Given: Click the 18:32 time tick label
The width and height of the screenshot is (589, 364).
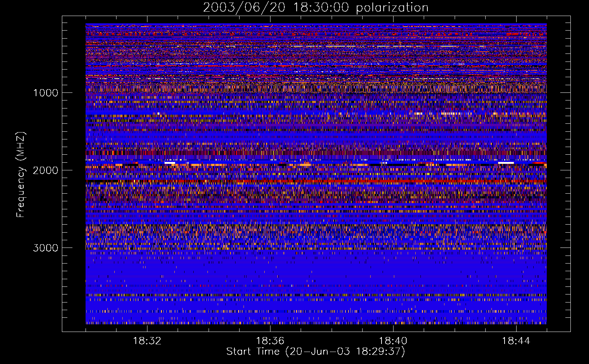Looking at the screenshot, I should click(x=147, y=341).
